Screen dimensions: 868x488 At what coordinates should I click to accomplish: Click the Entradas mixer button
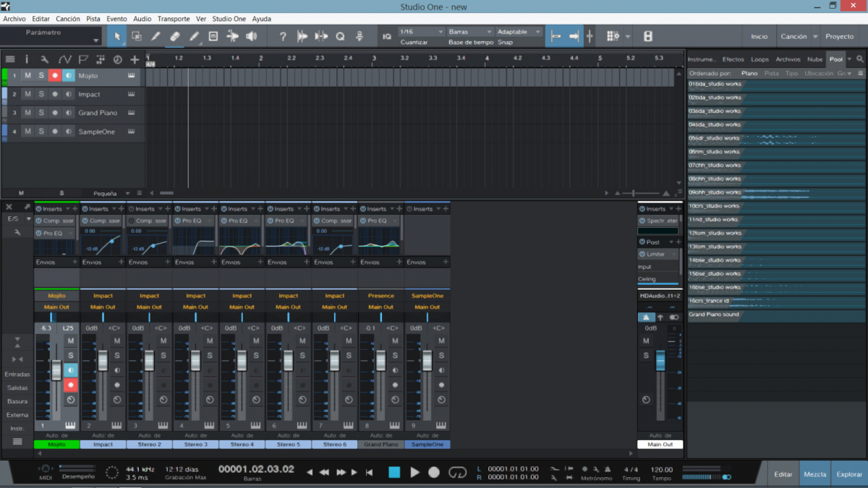(x=17, y=374)
